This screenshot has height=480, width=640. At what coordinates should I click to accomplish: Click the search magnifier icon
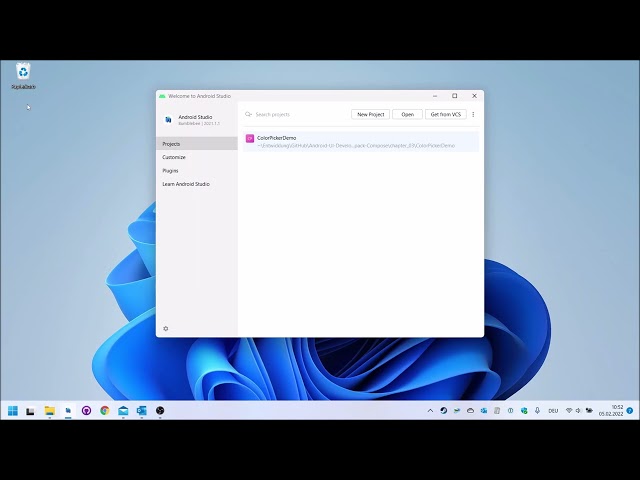[x=248, y=114]
